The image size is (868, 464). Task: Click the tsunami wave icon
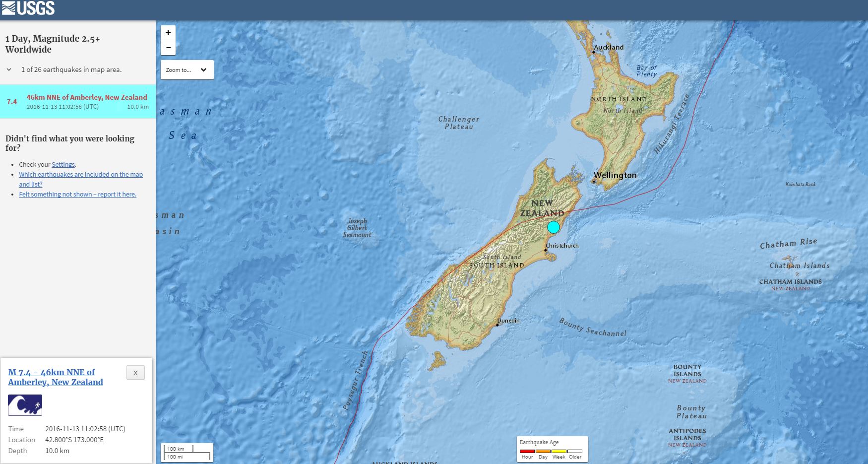25,405
